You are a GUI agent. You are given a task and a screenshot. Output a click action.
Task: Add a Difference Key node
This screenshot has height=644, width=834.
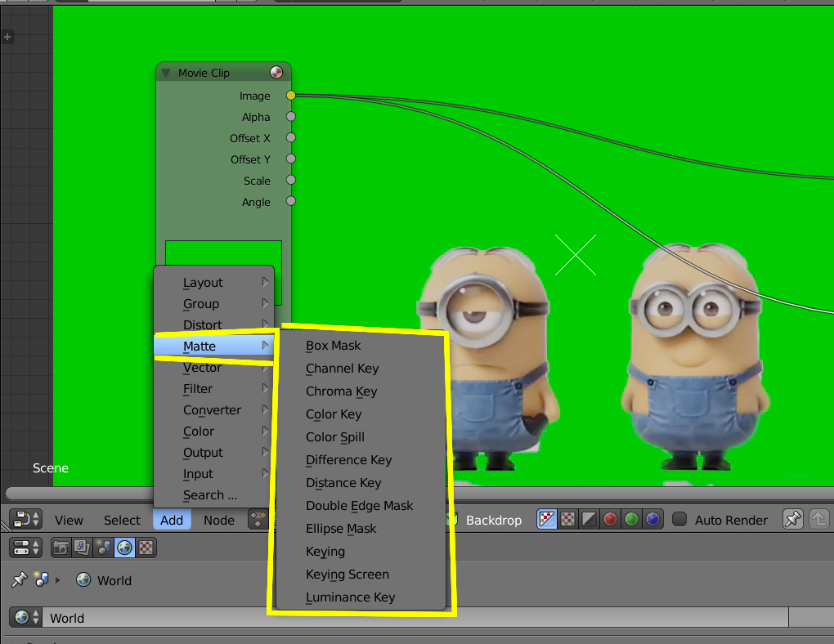(361, 460)
